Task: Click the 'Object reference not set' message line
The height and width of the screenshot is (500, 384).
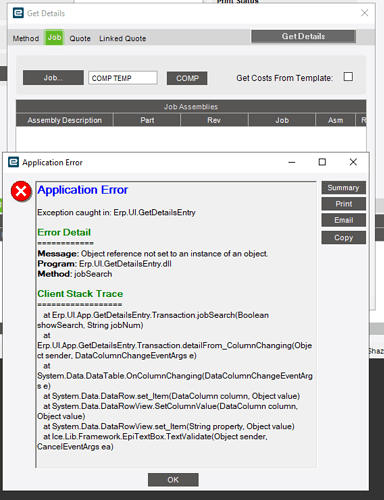Action: coord(153,254)
